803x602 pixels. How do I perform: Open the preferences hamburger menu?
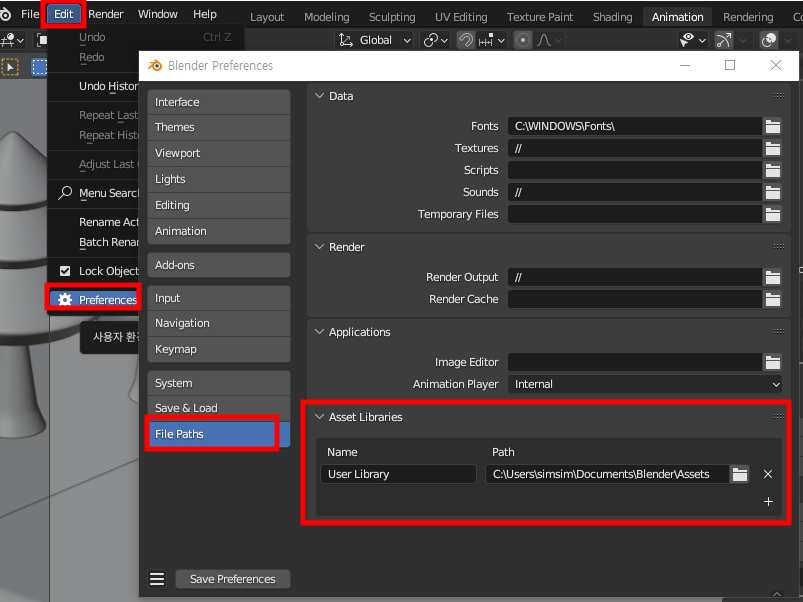coord(157,579)
